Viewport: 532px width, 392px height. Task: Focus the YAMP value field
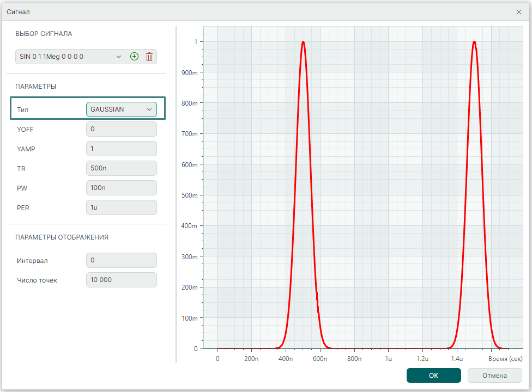121,149
